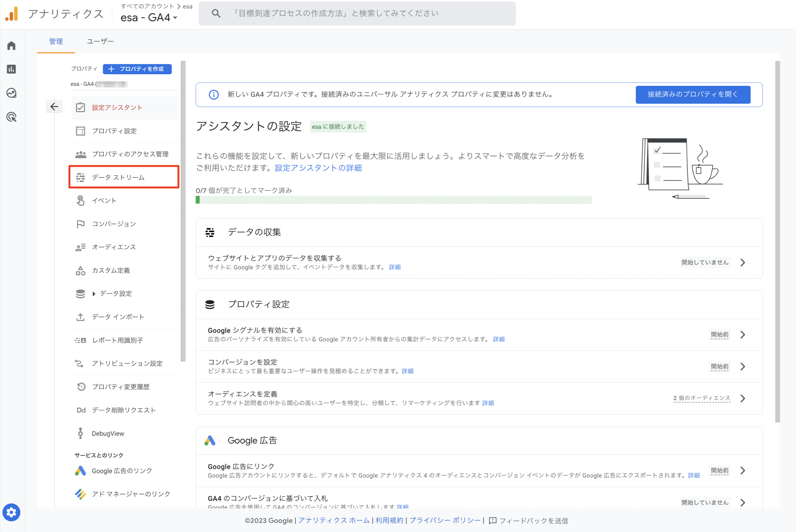Click the データ インポート upload icon
Screen dimensions: 796x532
(81, 317)
